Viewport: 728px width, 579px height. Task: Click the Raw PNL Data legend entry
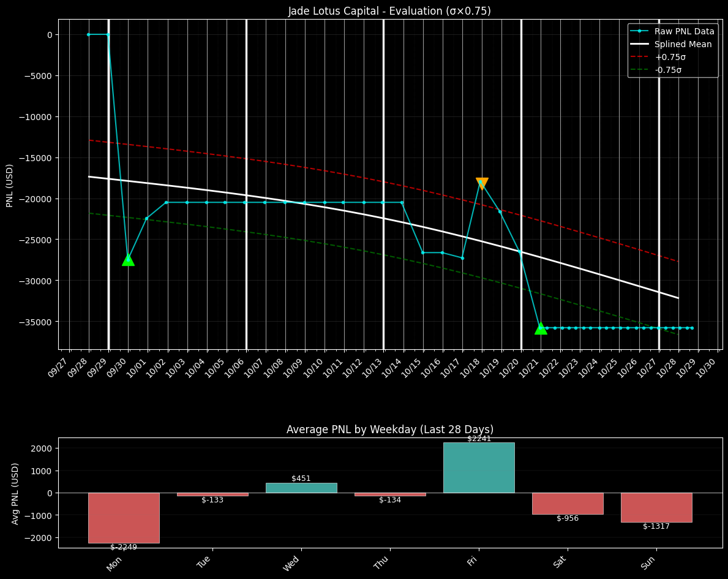[683, 31]
